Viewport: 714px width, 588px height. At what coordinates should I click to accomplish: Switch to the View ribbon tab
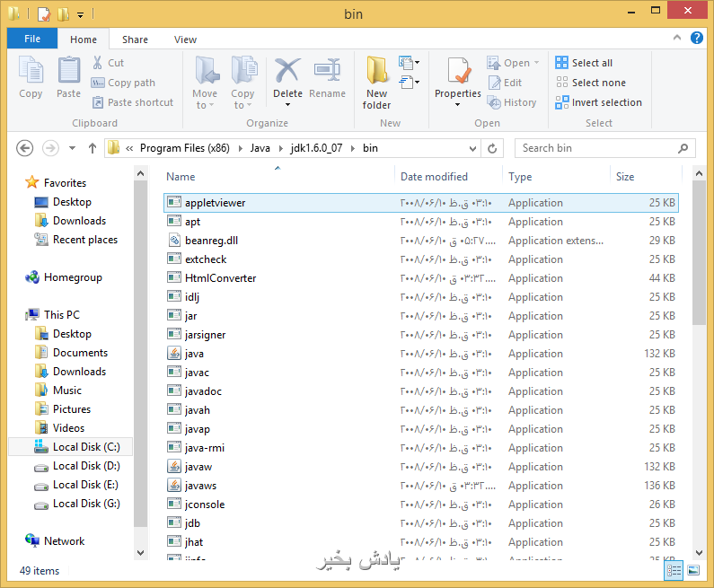pos(185,39)
